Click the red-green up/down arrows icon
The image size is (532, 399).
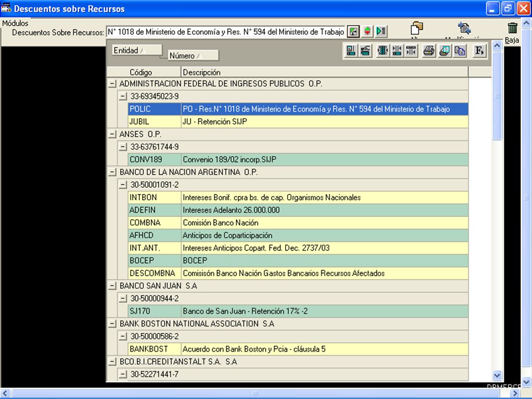click(x=367, y=32)
